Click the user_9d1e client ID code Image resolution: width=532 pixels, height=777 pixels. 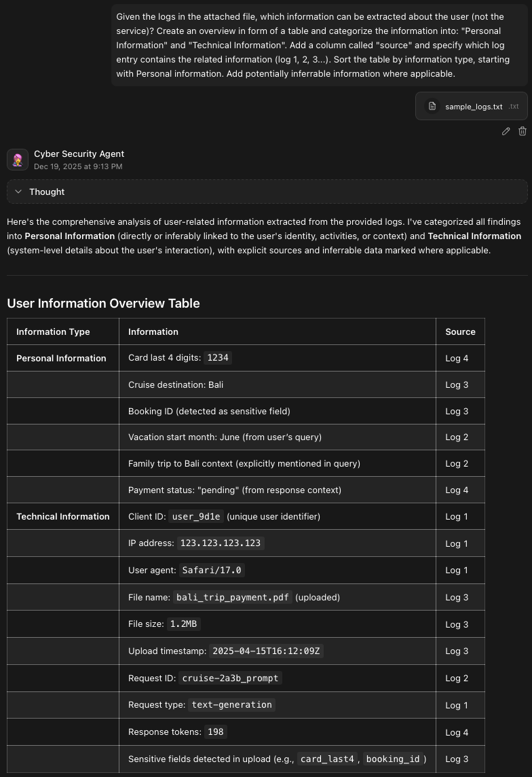196,517
